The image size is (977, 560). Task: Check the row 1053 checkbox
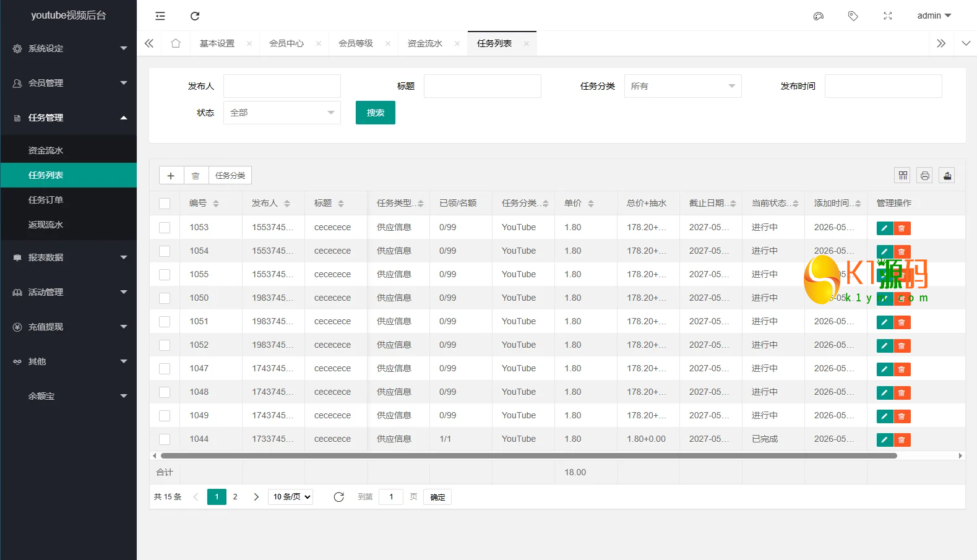click(165, 228)
